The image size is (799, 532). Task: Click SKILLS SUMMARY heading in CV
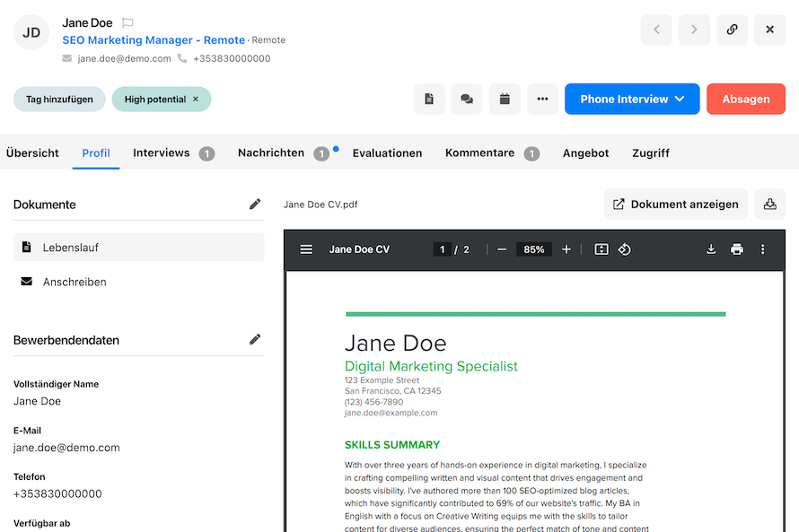pos(391,445)
